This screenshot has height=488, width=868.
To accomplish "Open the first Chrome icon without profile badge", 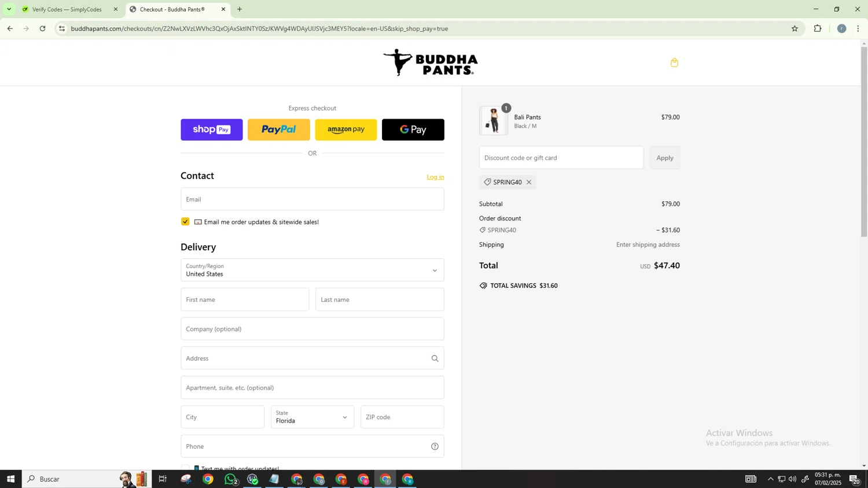I will 208,479.
